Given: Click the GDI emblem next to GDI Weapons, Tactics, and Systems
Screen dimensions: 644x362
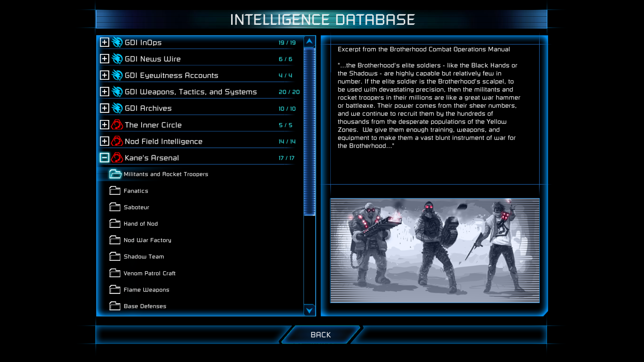Looking at the screenshot, I should coord(117,92).
